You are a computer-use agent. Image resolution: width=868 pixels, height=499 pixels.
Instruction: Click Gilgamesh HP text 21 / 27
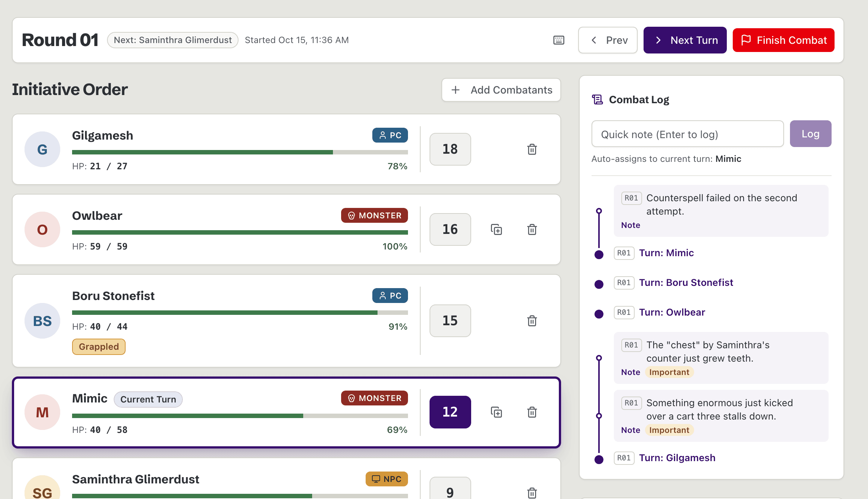pos(108,166)
